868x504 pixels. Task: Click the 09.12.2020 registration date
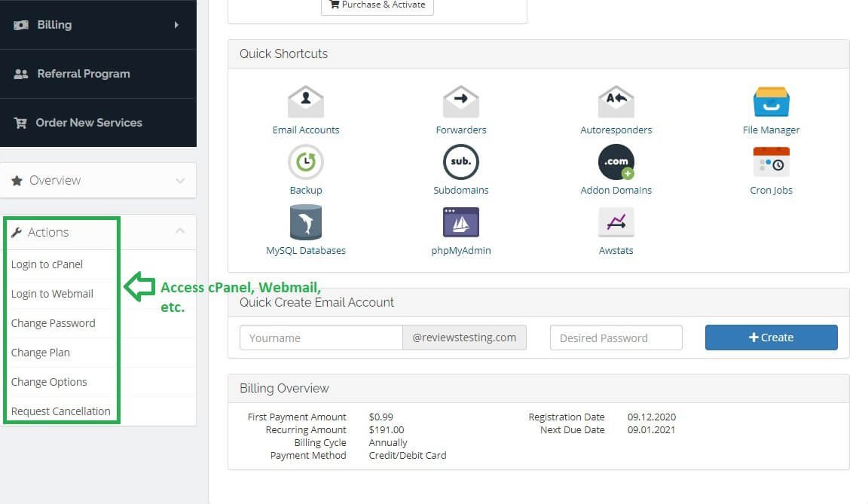(x=652, y=417)
